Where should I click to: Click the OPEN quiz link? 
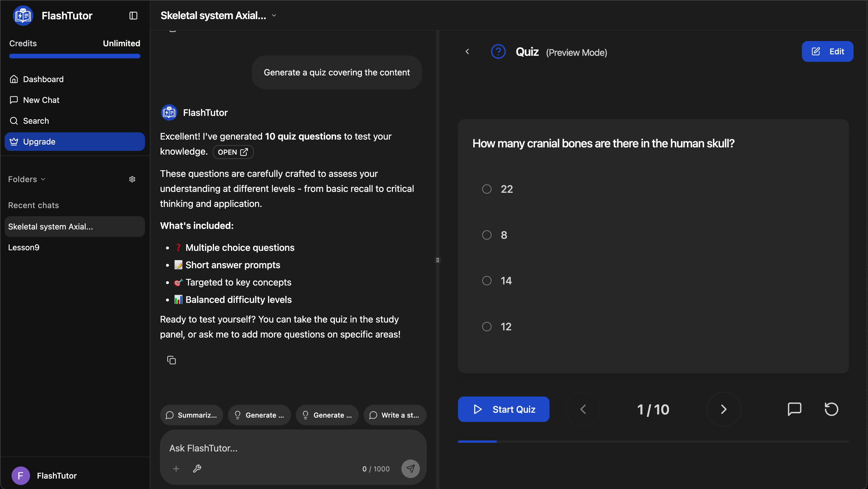pos(233,152)
